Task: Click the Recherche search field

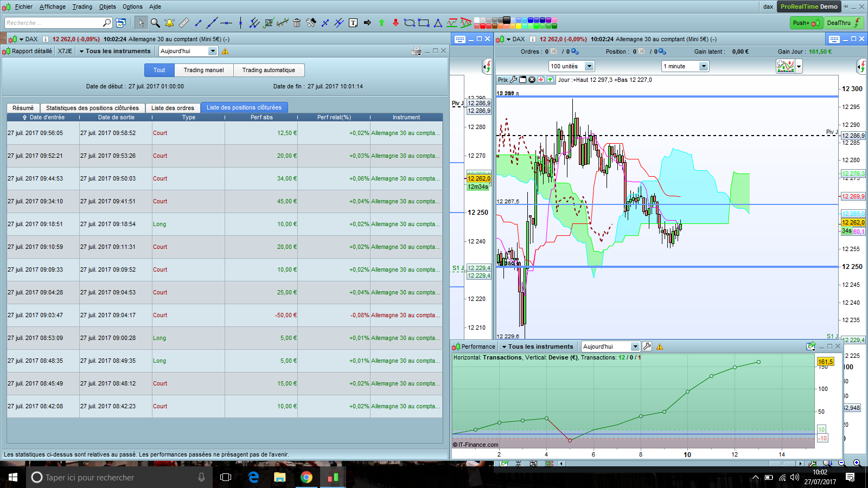Action: click(53, 23)
